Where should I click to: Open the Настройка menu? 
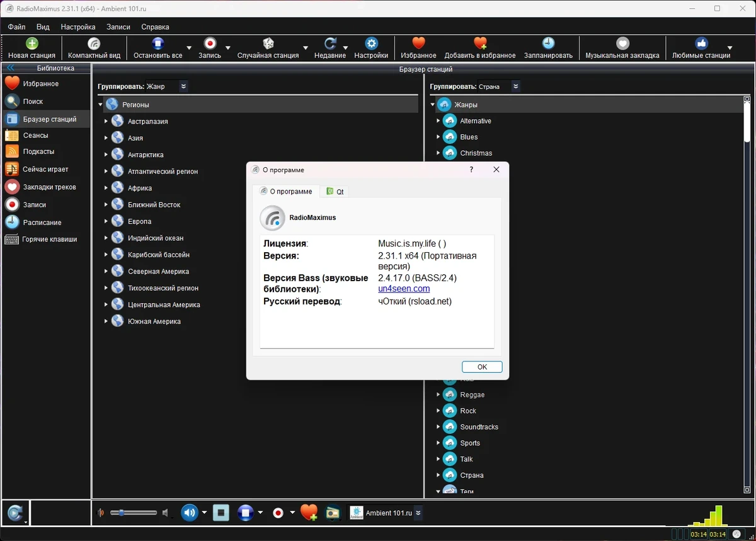(78, 27)
